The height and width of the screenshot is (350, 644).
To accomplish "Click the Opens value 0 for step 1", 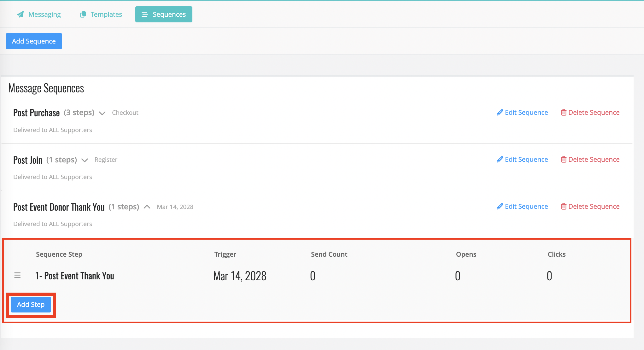I will pos(458,276).
